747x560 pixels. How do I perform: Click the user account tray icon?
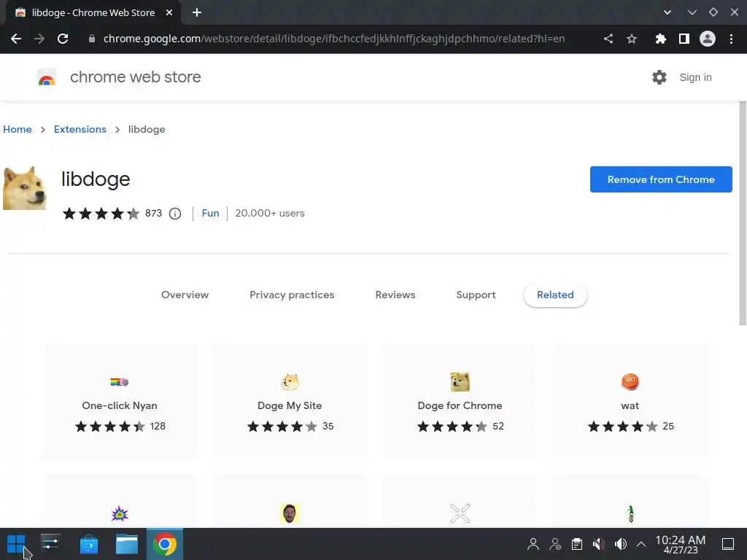click(533, 544)
